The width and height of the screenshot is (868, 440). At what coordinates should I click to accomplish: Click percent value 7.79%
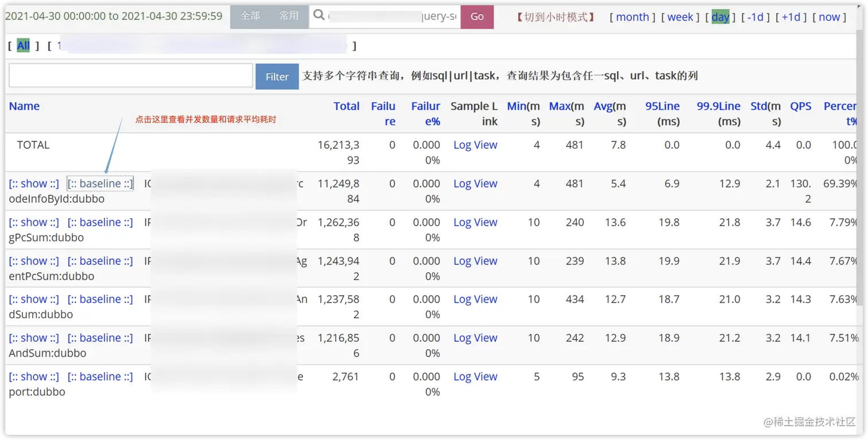pyautogui.click(x=844, y=222)
